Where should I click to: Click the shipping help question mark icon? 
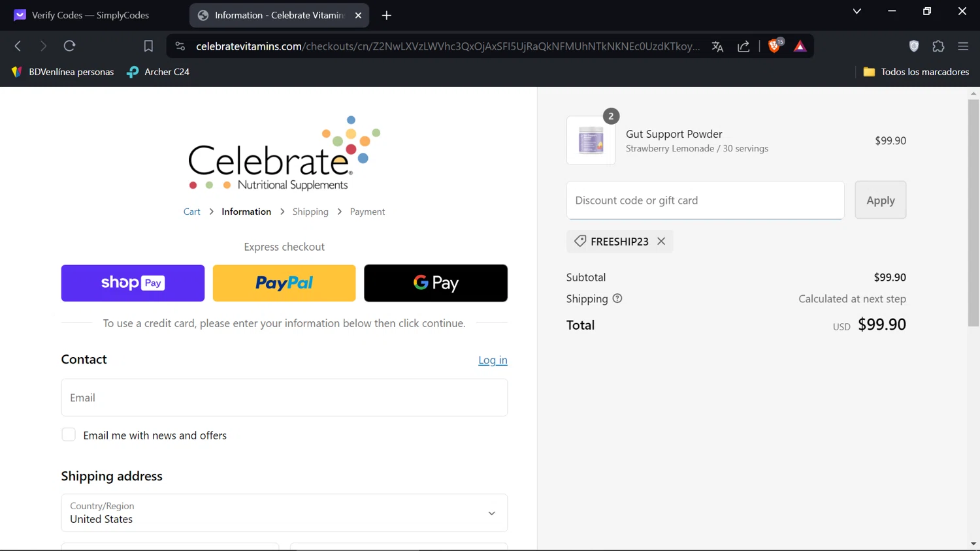coord(617,298)
